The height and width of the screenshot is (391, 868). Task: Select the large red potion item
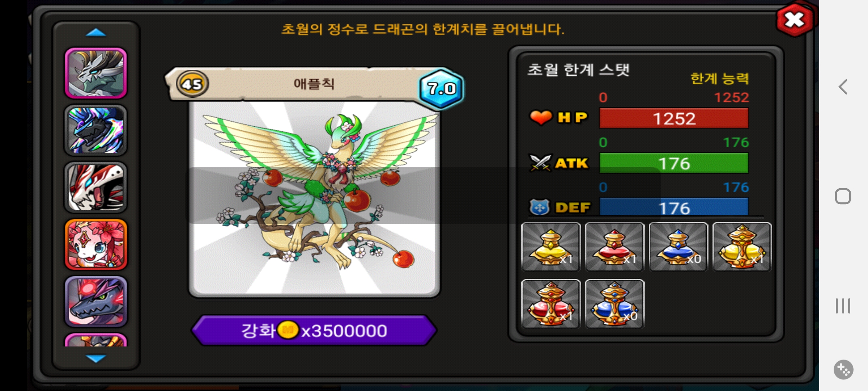[551, 304]
